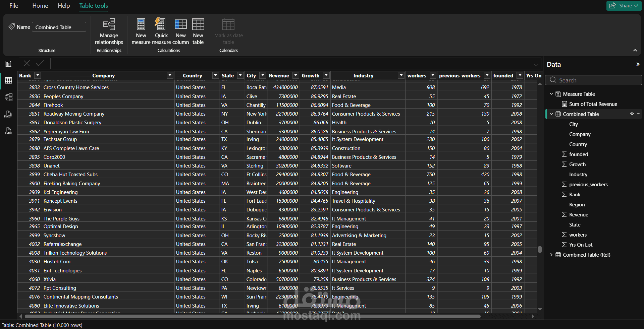Select the 'Unanet' company cell
644x329 pixels.
(108, 166)
